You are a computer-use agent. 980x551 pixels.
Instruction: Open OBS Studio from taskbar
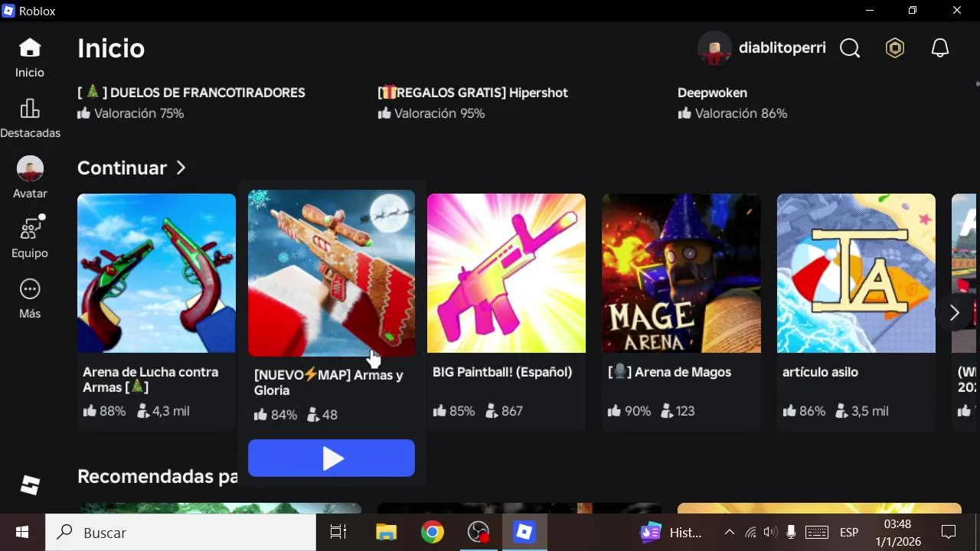pyautogui.click(x=479, y=533)
